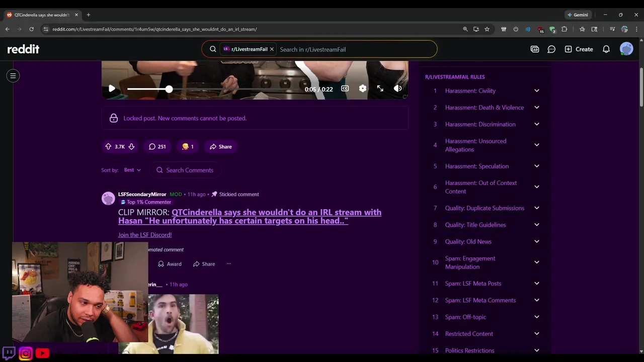Create a new post
The image size is (644, 362).
coord(579,49)
